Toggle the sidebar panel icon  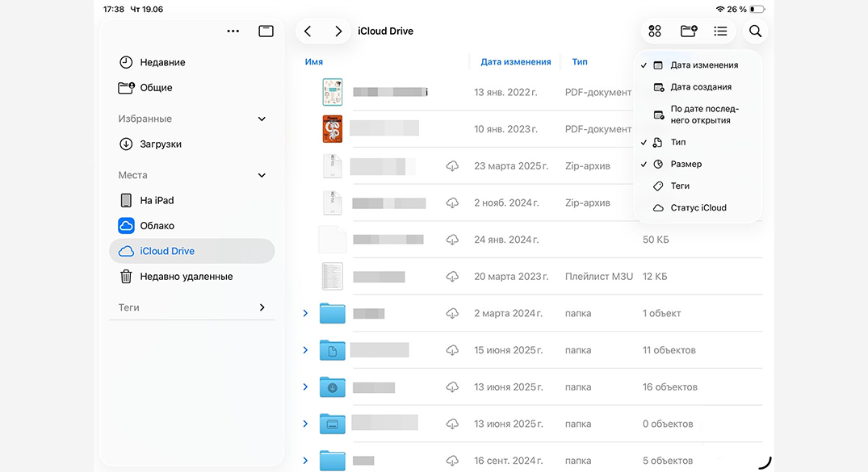(266, 31)
